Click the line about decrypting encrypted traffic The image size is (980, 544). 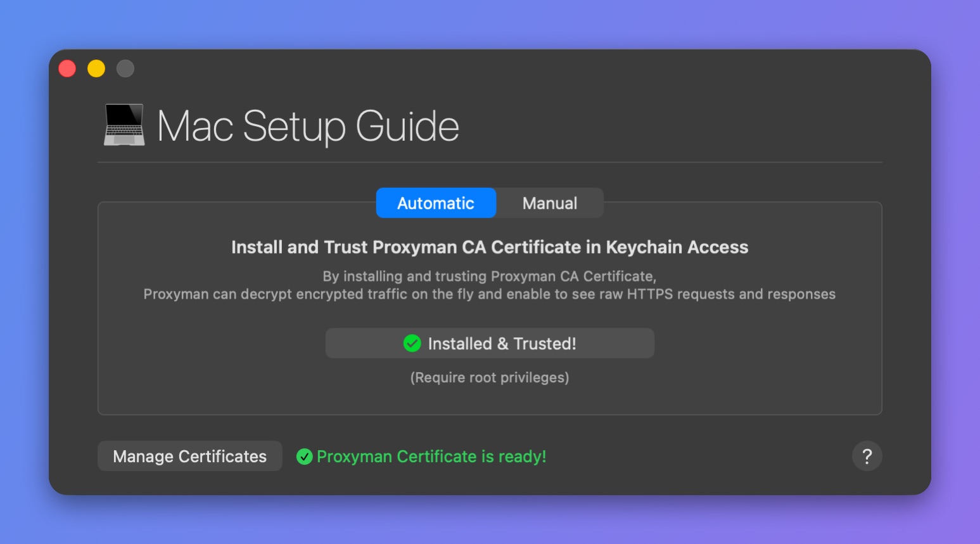[490, 294]
